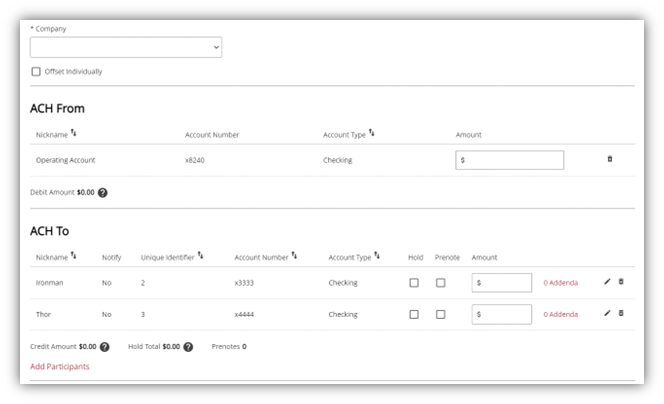Delete the Ironman participant with trash icon
Image resolution: width=664 pixels, height=404 pixels.
tap(620, 282)
